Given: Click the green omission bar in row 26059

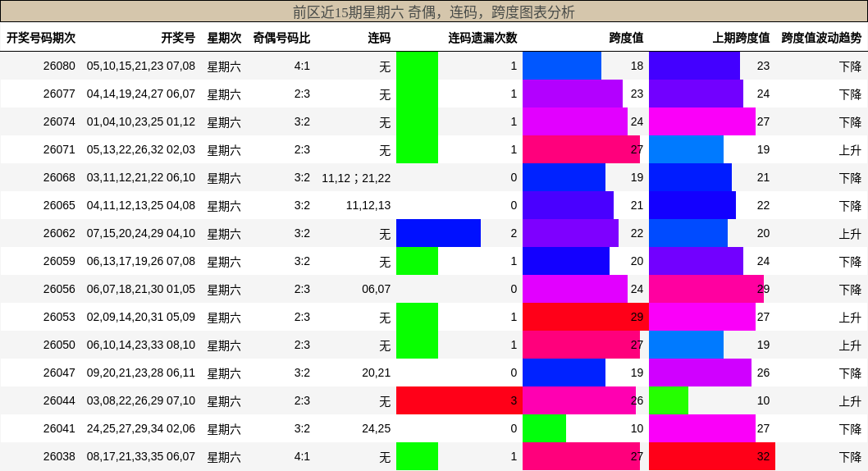Looking at the screenshot, I should point(418,261).
